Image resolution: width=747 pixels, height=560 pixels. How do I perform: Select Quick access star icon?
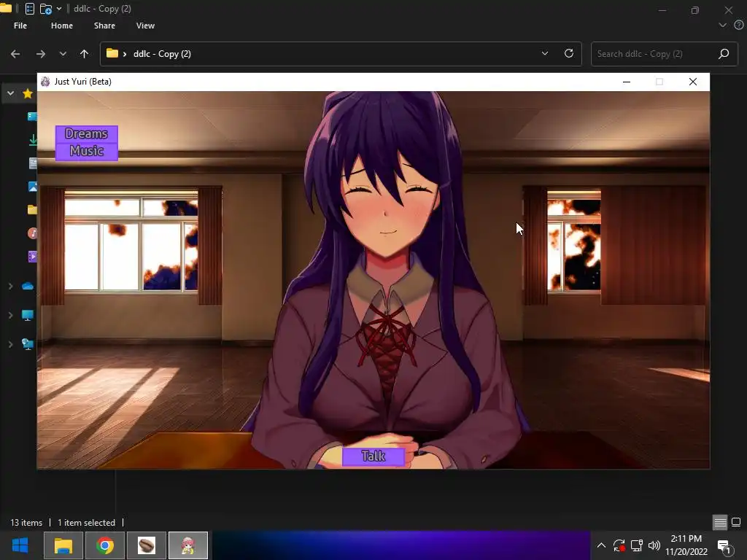pos(28,93)
